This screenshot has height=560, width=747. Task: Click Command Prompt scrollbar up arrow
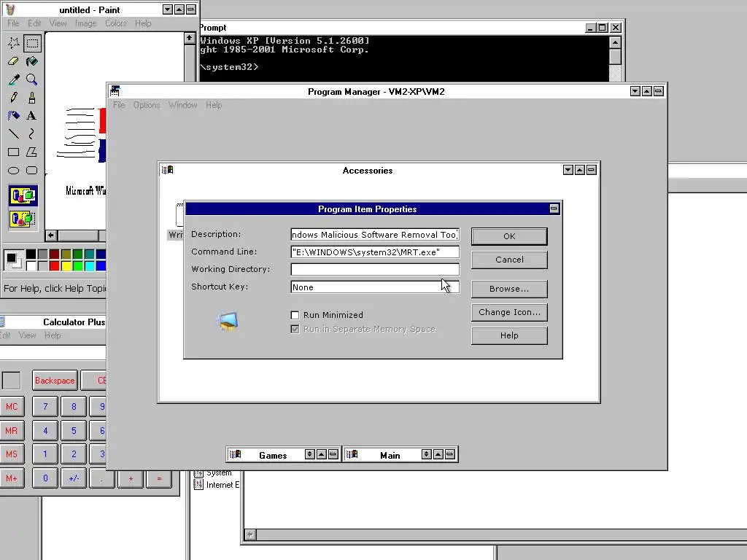(615, 42)
